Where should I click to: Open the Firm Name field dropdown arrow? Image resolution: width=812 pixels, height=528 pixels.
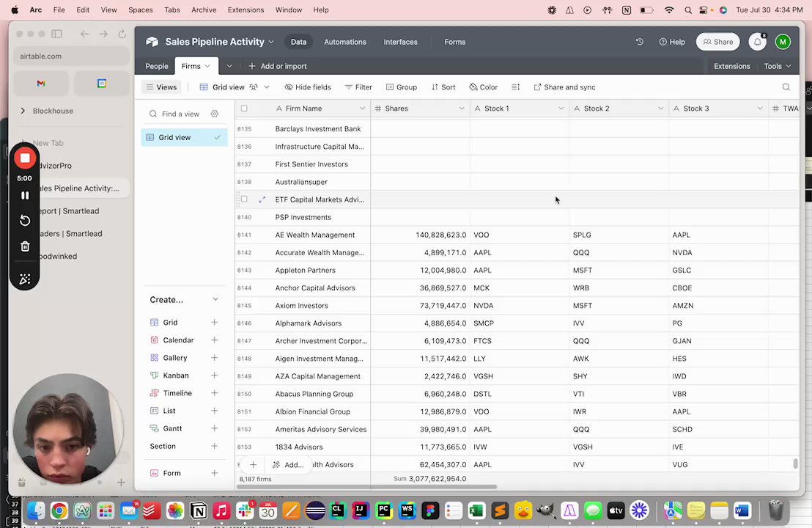tap(362, 109)
